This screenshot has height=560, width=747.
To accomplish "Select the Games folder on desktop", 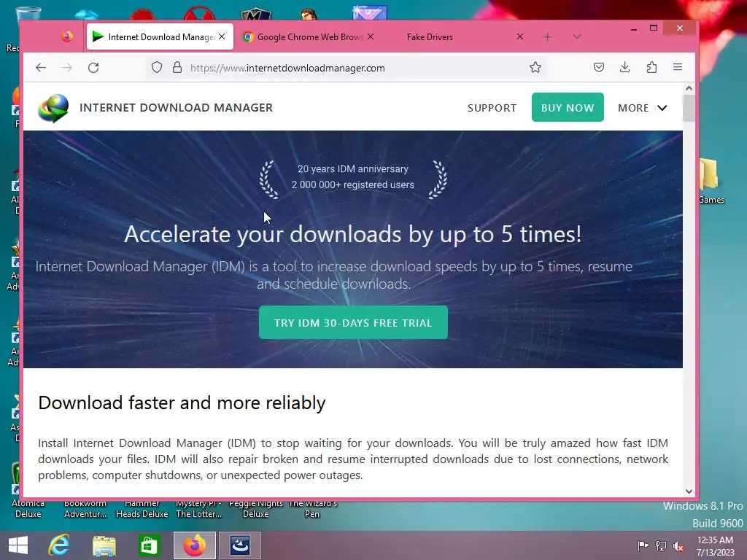I will point(710,181).
